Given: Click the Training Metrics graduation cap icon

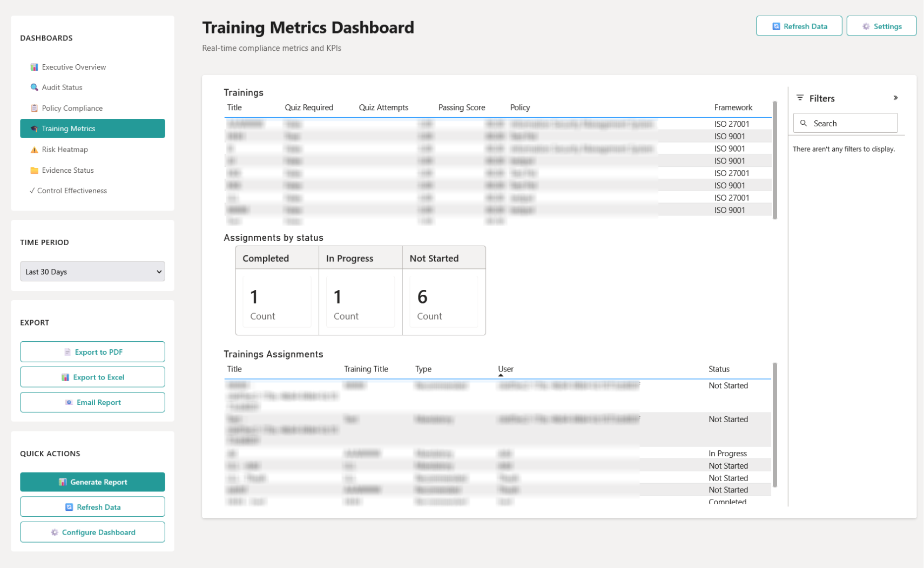Looking at the screenshot, I should (x=34, y=129).
